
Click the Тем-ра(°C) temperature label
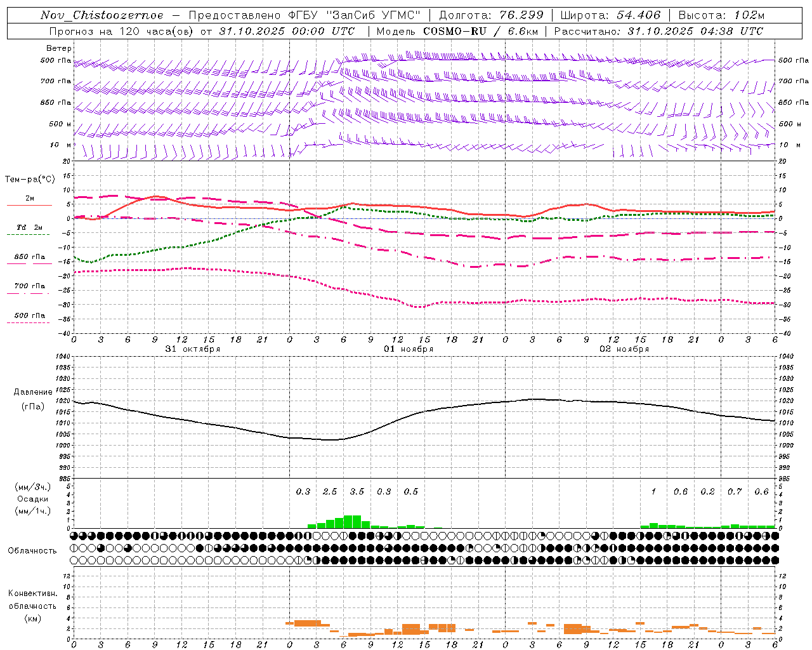[x=30, y=179]
